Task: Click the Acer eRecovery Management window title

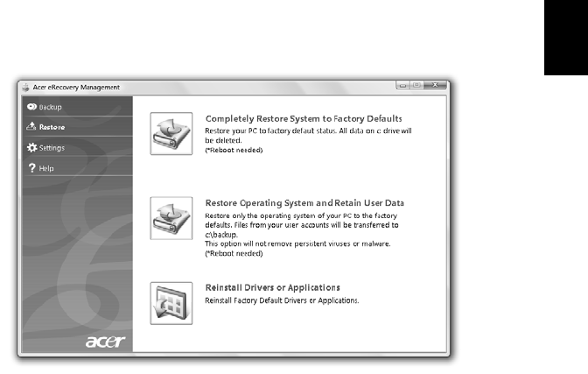Action: click(x=76, y=88)
